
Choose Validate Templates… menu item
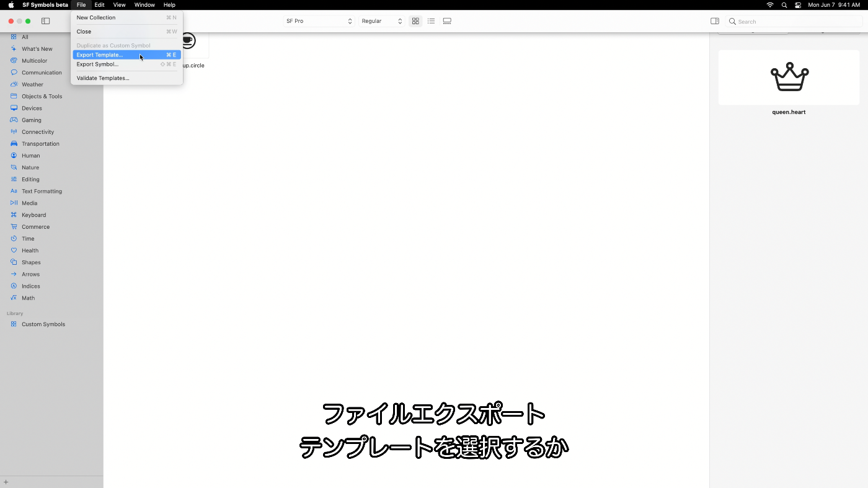(x=126, y=78)
